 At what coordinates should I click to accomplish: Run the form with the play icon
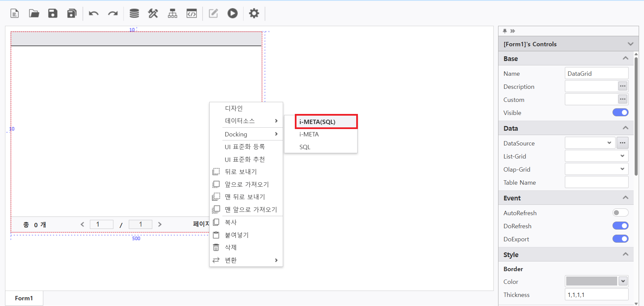pos(232,13)
